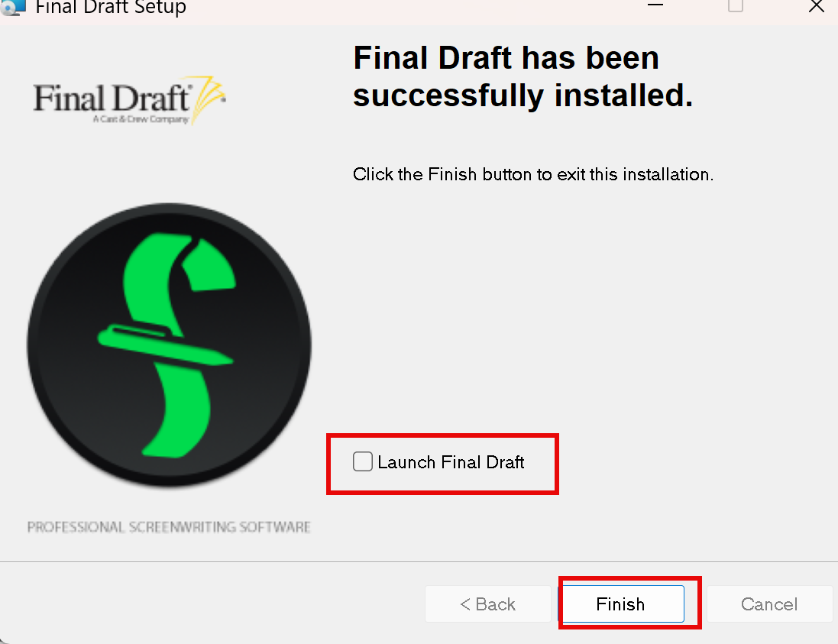This screenshot has height=644, width=838.
Task: Click the green ribbon curl atop the emblem
Action: pos(209,265)
